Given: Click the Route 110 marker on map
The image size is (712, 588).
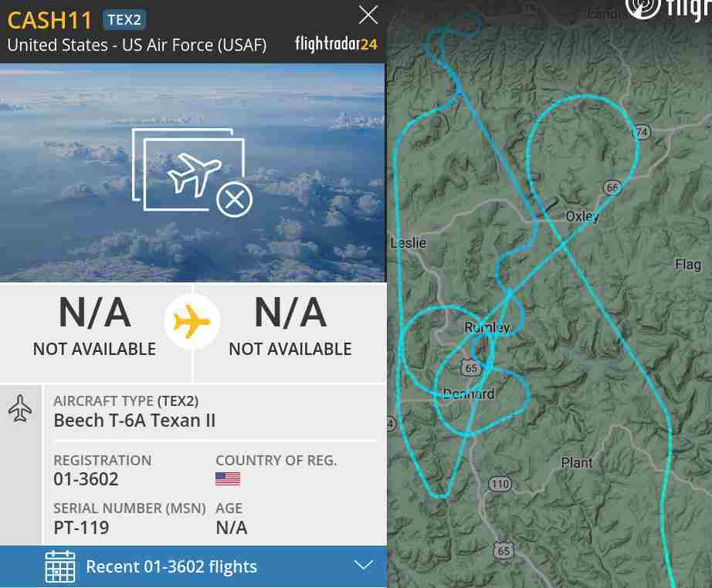Looking at the screenshot, I should tap(500, 484).
